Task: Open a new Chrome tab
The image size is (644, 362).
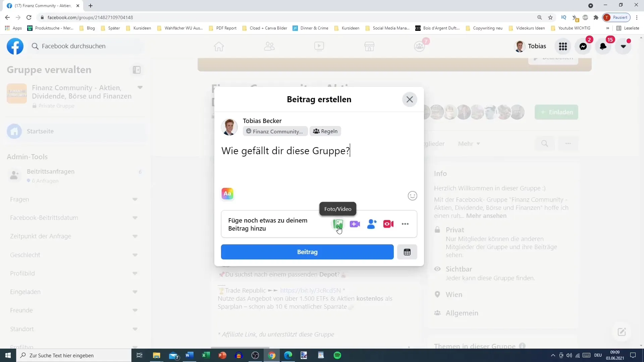Action: [x=91, y=6]
